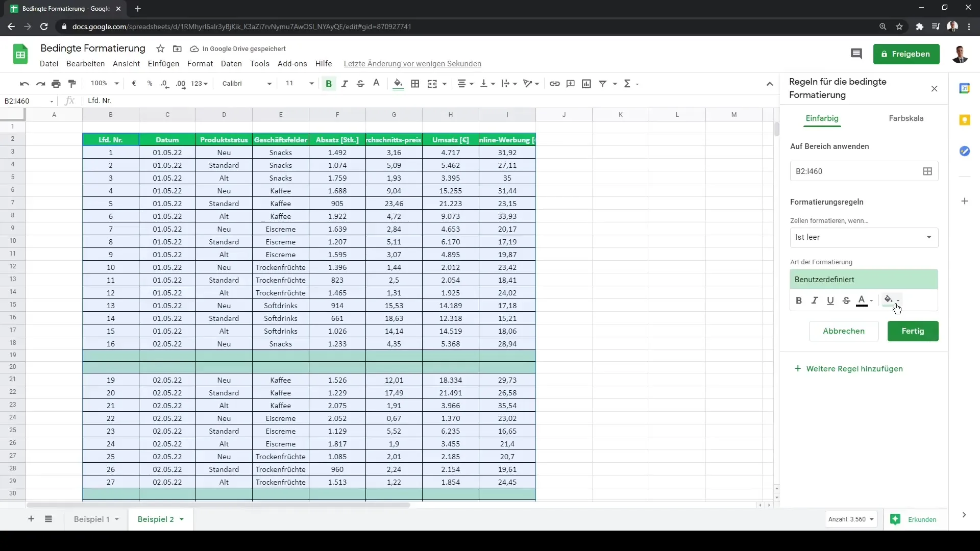Click the redo icon in toolbar

[x=40, y=84]
